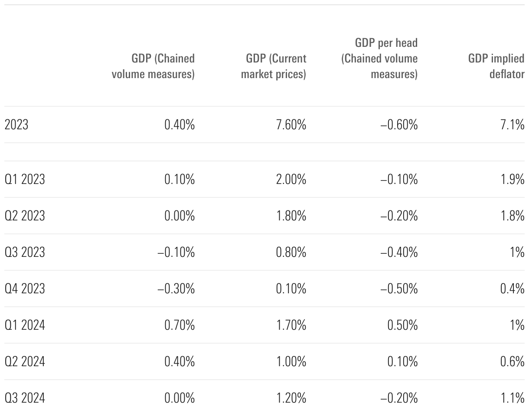Click the 7.1% implied deflator cell
The image size is (529, 420).
tap(512, 125)
